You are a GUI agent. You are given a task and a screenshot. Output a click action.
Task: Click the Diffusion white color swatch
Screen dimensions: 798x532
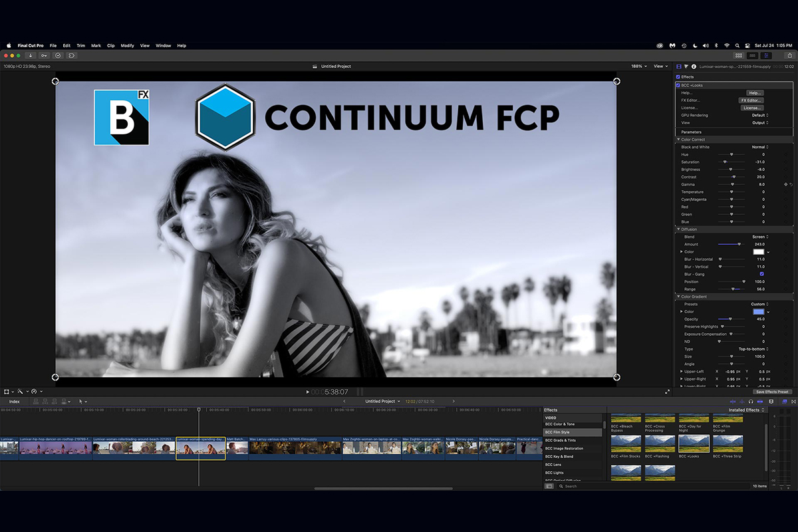[758, 252]
